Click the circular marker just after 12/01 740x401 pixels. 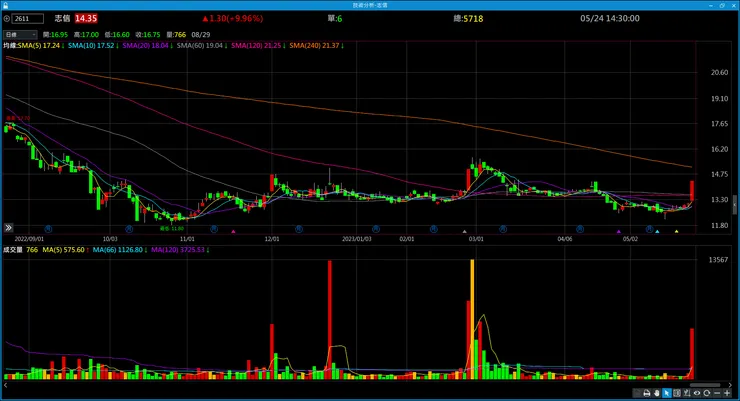click(299, 229)
